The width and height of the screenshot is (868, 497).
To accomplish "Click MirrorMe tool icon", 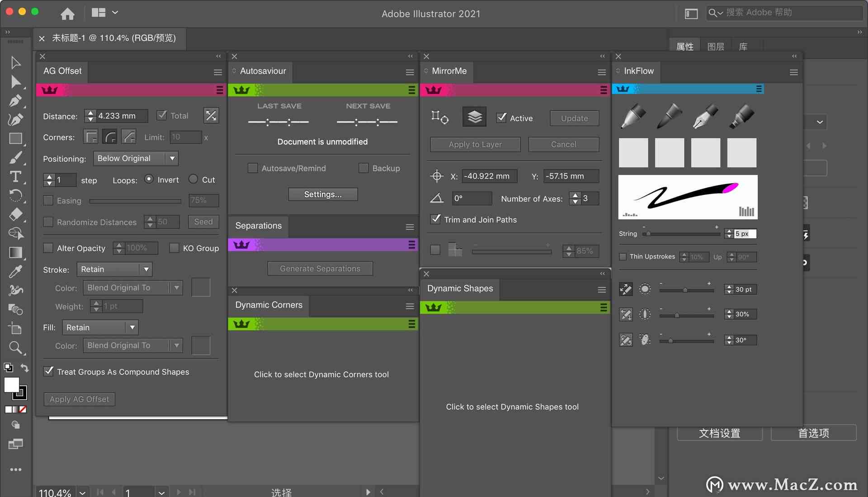I will (x=439, y=117).
